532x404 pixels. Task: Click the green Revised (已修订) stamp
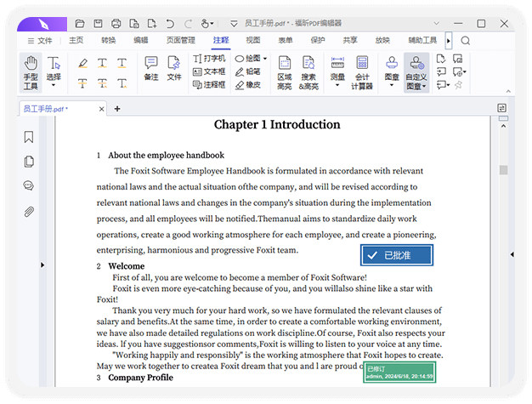tap(399, 372)
